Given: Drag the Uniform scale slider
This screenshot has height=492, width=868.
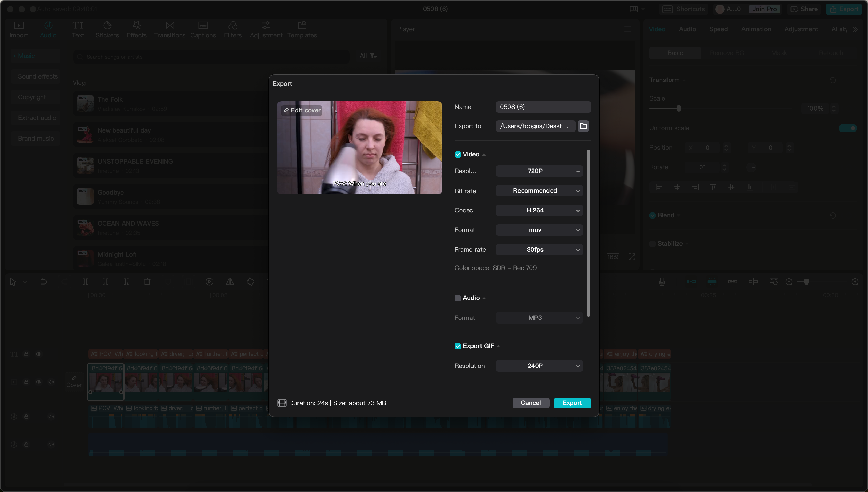Looking at the screenshot, I should (x=848, y=128).
